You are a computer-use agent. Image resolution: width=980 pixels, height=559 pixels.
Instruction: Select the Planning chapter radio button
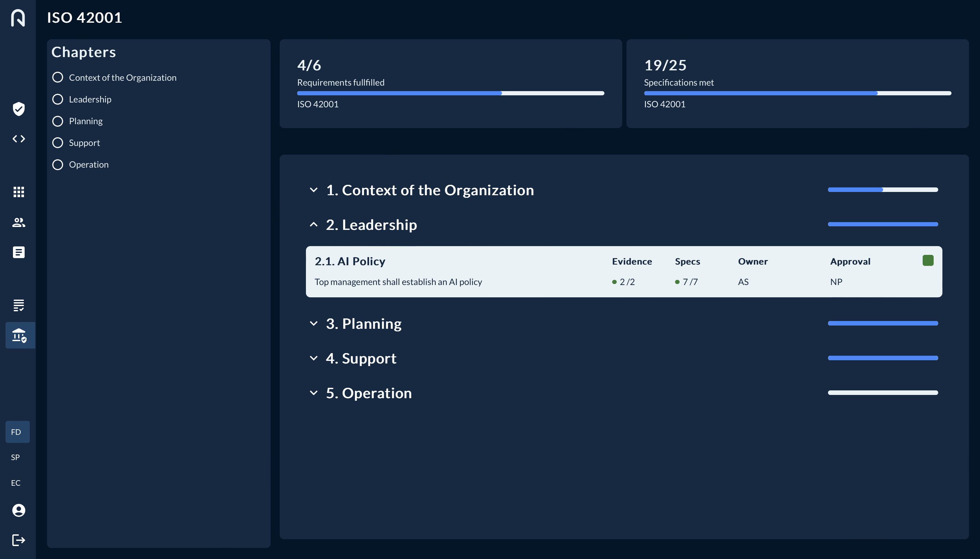click(x=58, y=121)
